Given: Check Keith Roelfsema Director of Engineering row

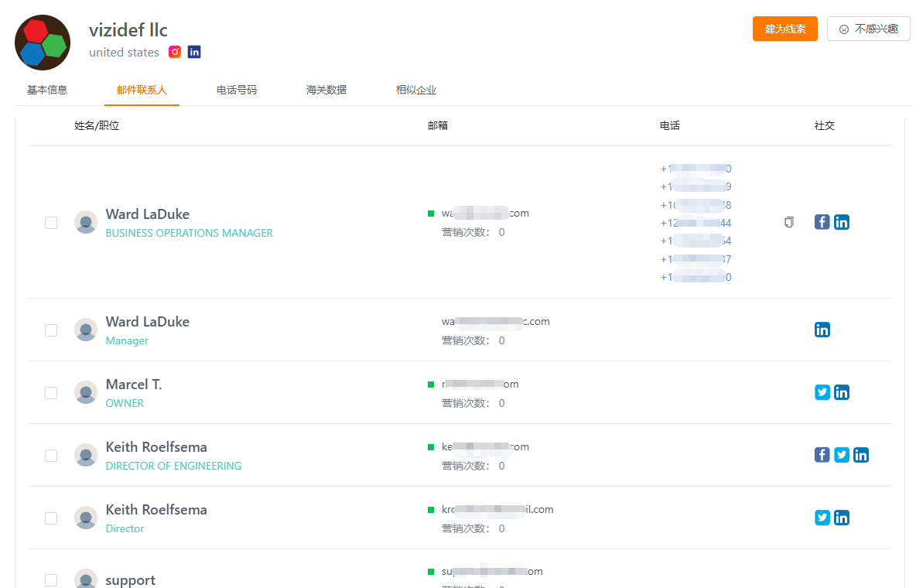Looking at the screenshot, I should [51, 456].
